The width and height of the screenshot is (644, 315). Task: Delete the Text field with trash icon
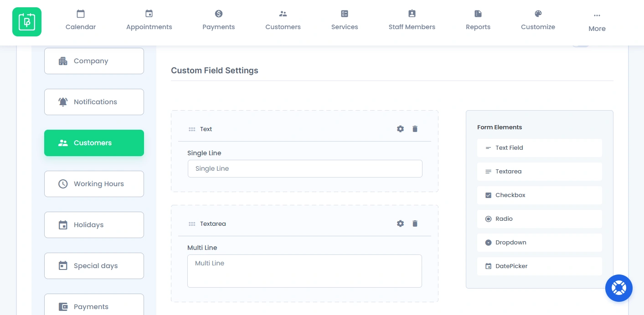click(x=415, y=129)
